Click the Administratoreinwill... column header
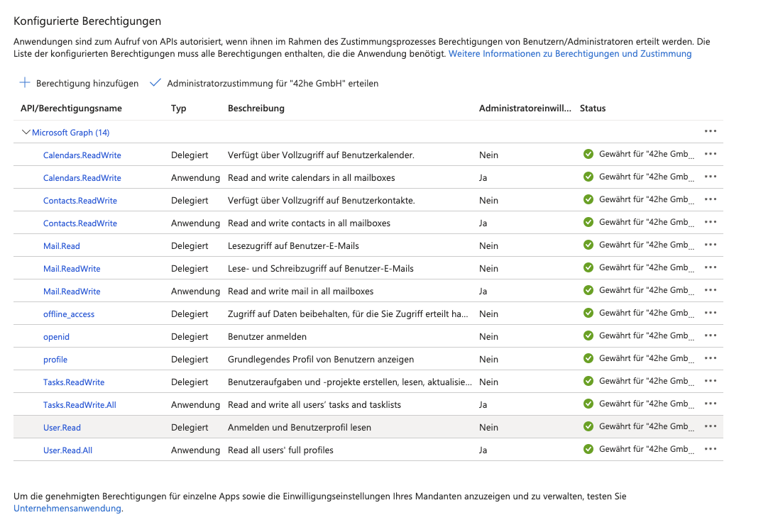The height and width of the screenshot is (532, 778). (x=525, y=108)
